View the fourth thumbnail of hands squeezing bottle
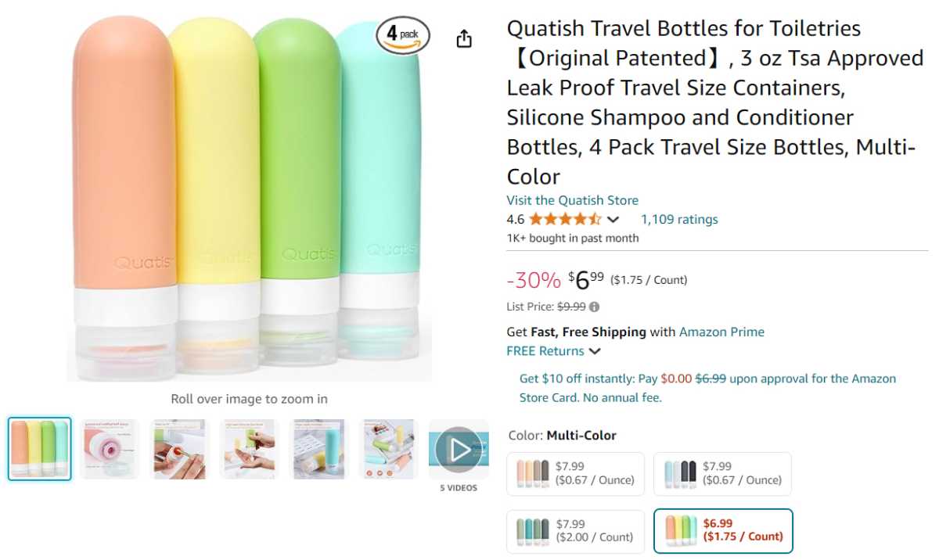Viewport: 939px width, 560px height. [249, 449]
